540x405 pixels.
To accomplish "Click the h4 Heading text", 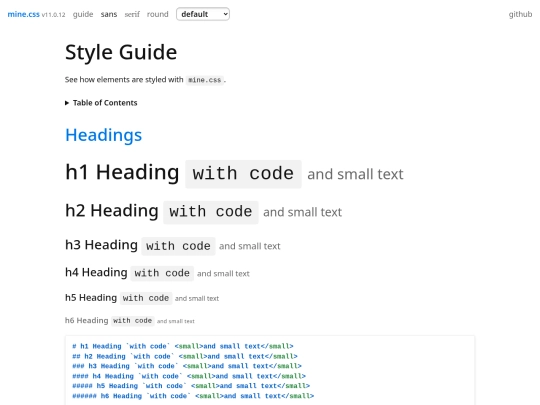I will pos(96,272).
